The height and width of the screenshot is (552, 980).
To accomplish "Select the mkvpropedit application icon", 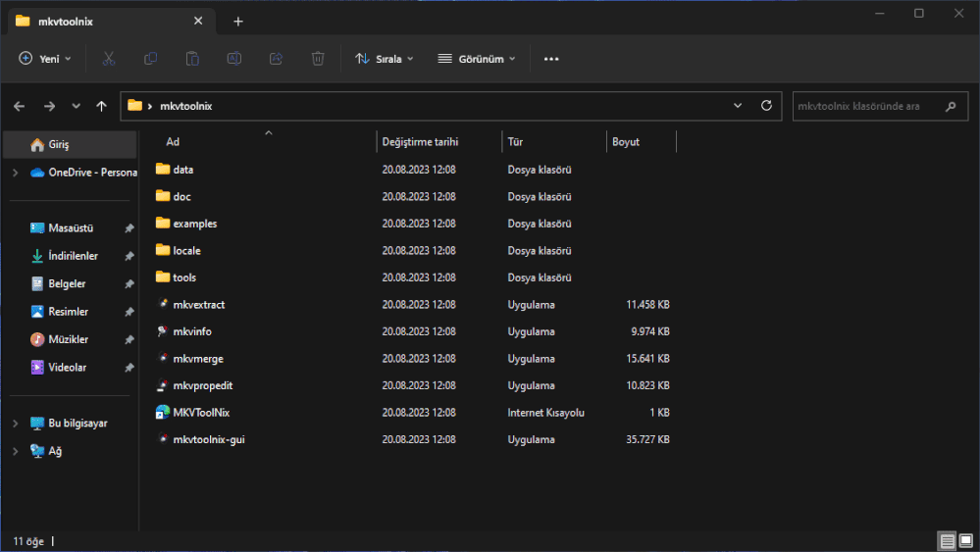I will [x=163, y=385].
